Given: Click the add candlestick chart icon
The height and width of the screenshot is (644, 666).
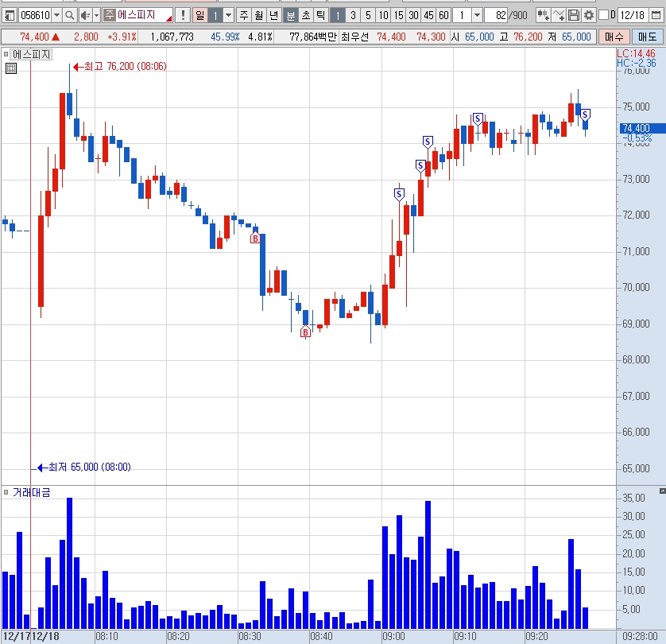Looking at the screenshot, I should click(543, 16).
